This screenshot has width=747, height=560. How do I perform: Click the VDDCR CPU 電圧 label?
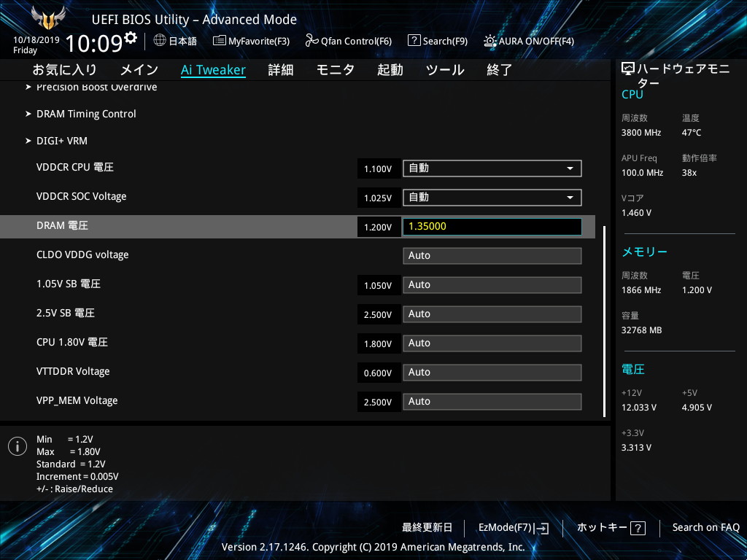[75, 167]
